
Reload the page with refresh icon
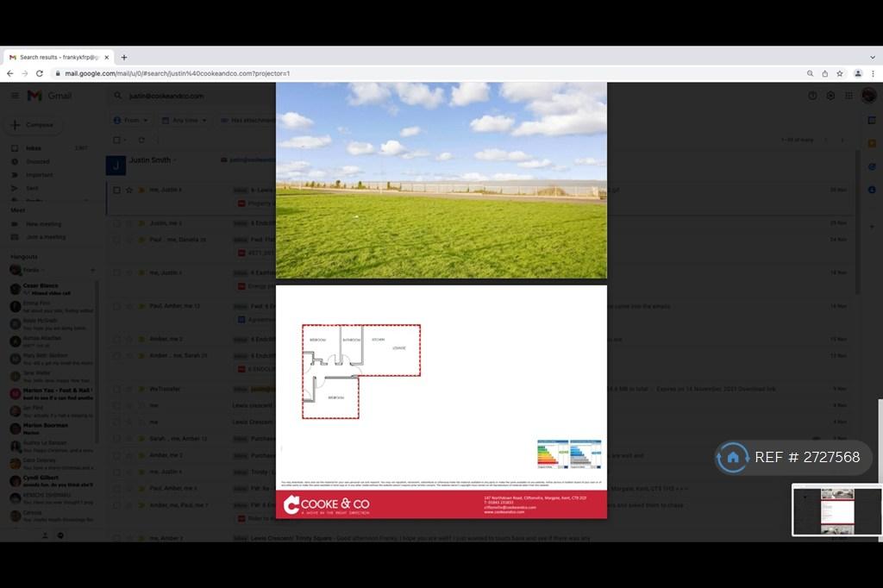pyautogui.click(x=40, y=74)
